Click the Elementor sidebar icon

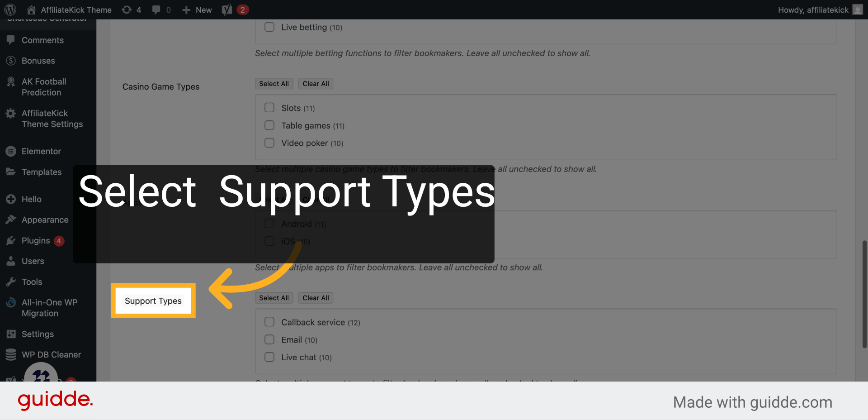pyautogui.click(x=11, y=151)
